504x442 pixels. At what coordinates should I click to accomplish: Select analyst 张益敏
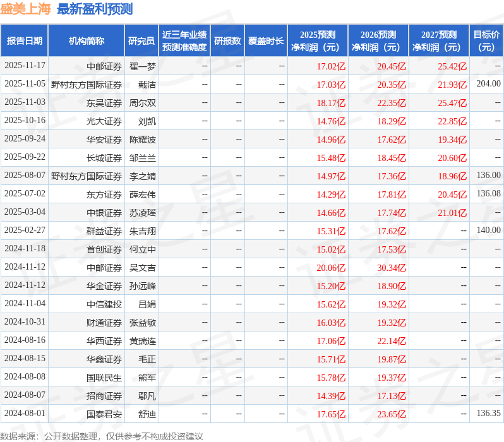click(x=142, y=323)
